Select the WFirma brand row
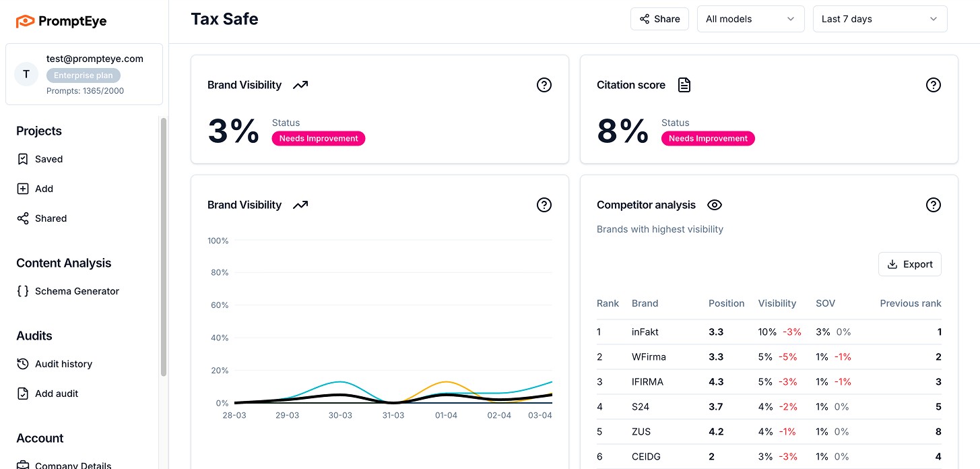The height and width of the screenshot is (469, 980). [769, 356]
